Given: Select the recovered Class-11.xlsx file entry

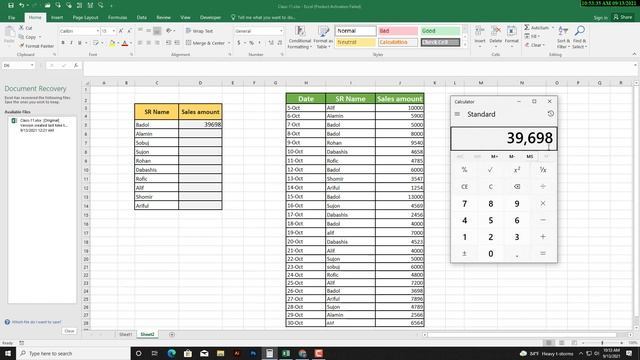Looking at the screenshot, I should coord(42,125).
